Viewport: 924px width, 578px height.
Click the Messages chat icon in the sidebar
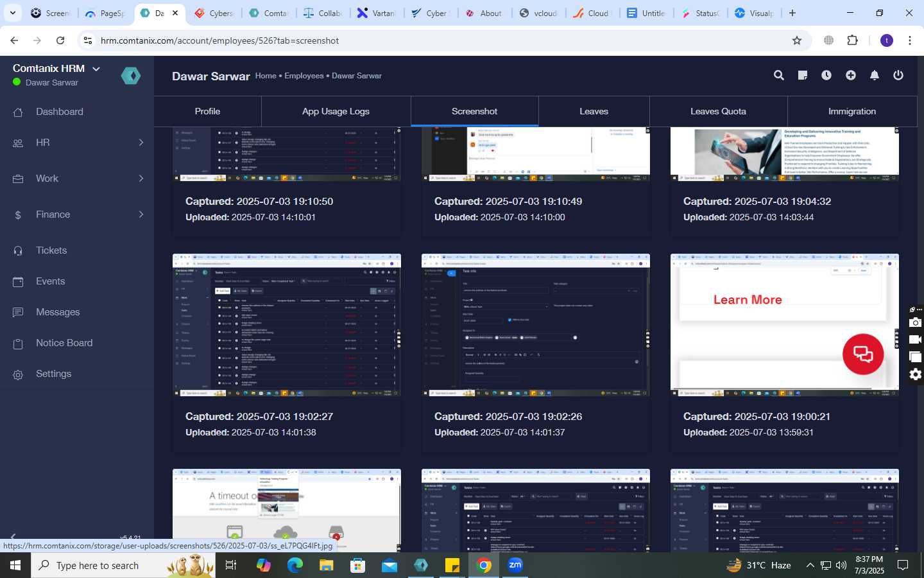tap(18, 313)
